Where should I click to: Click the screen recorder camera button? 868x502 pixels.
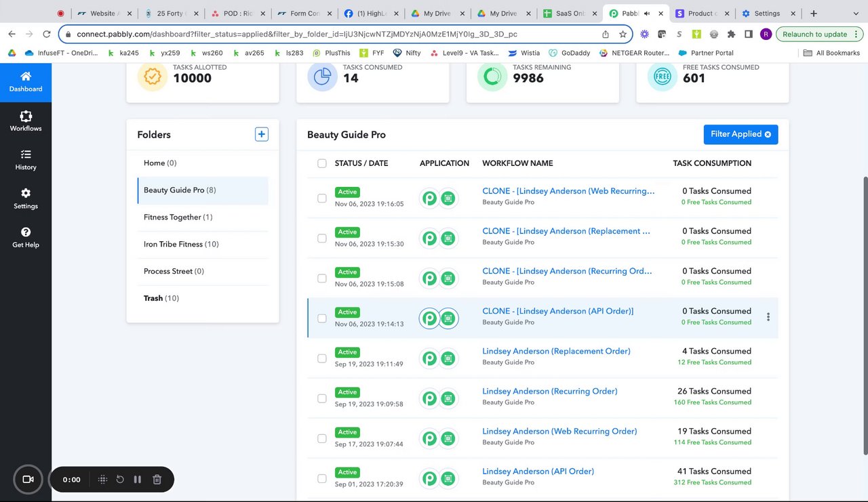point(28,479)
